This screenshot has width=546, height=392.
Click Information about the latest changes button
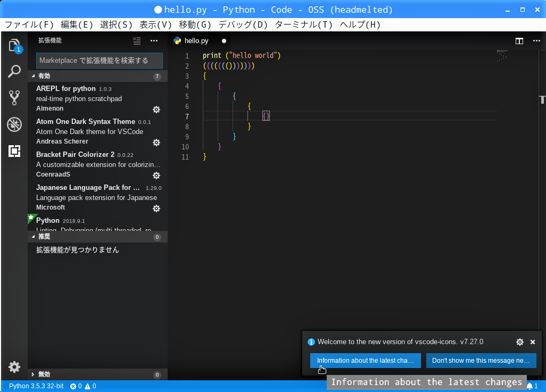[x=365, y=361]
